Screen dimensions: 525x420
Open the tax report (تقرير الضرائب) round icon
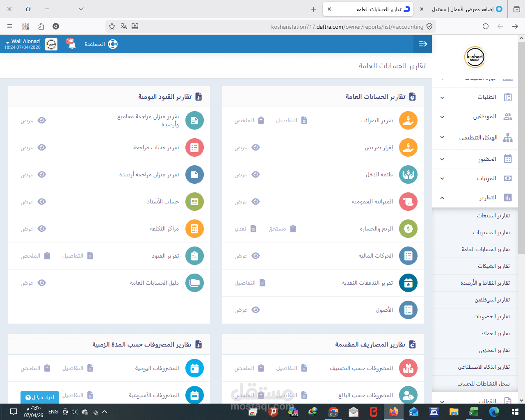pos(408,121)
